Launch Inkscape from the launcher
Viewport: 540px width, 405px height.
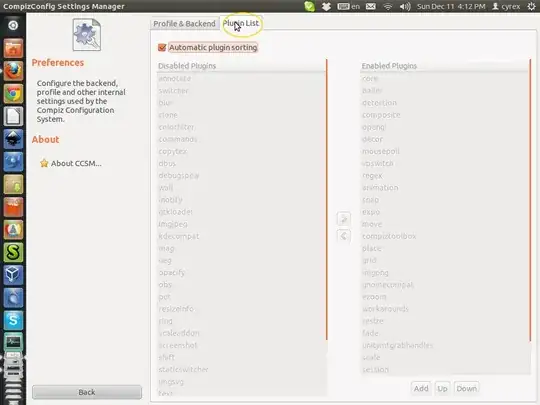[13, 139]
